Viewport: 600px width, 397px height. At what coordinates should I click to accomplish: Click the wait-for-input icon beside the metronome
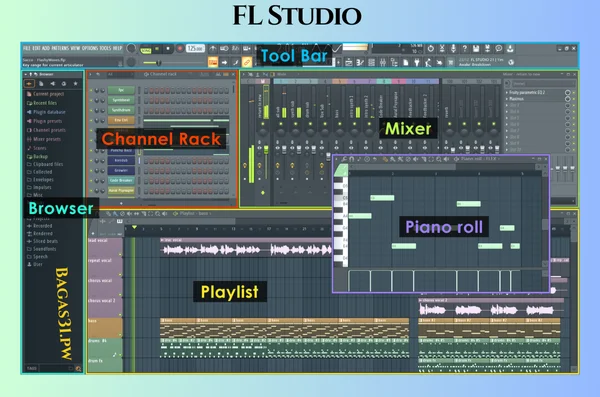point(224,49)
